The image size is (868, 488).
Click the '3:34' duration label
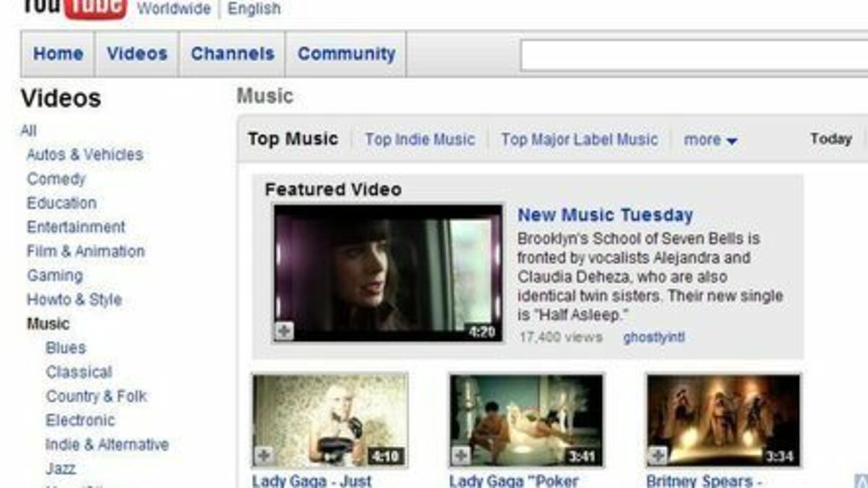(779, 456)
